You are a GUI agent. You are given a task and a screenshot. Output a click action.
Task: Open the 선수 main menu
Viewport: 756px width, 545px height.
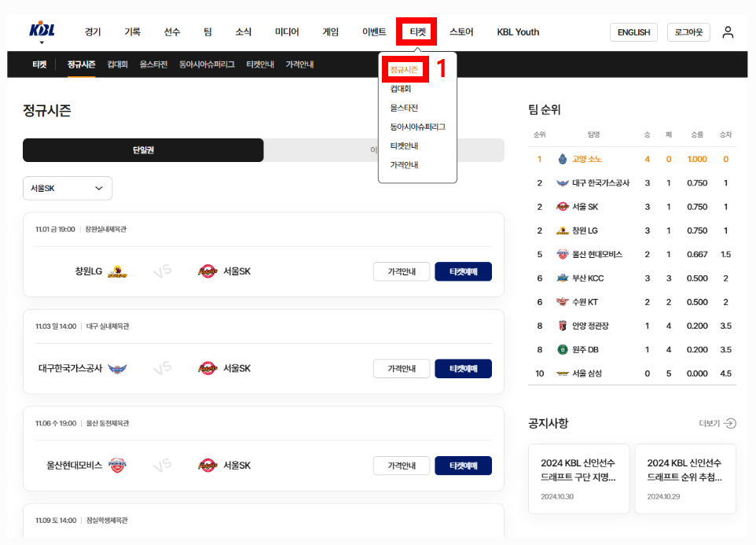pyautogui.click(x=171, y=32)
